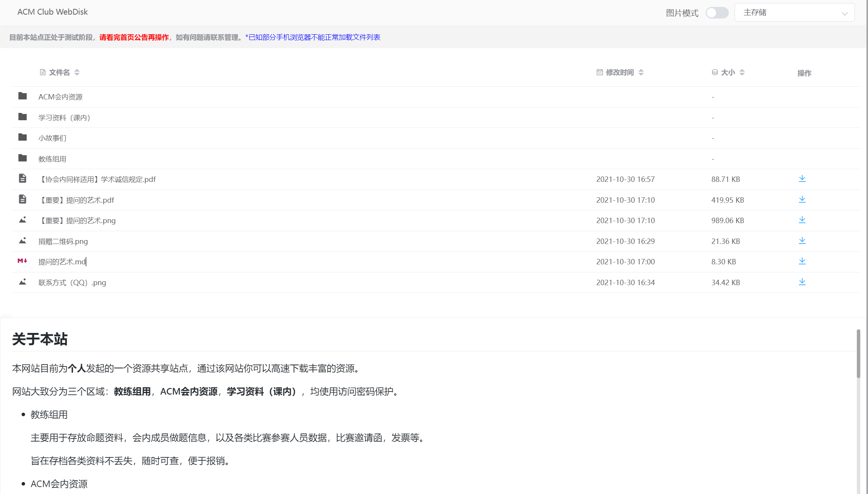The image size is (868, 494).
Task: Open the 主存储 storage dropdown
Action: click(794, 13)
